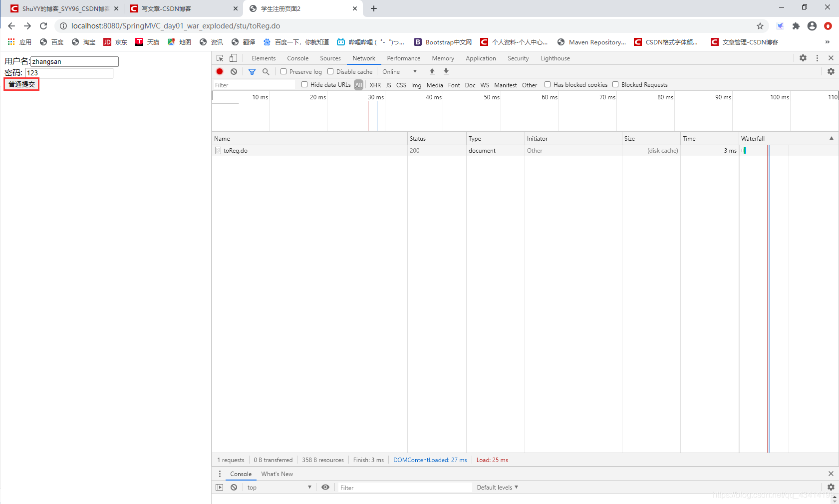Viewport: 839px width, 504px height.
Task: Open the Chrome profile avatar icon
Action: point(812,26)
